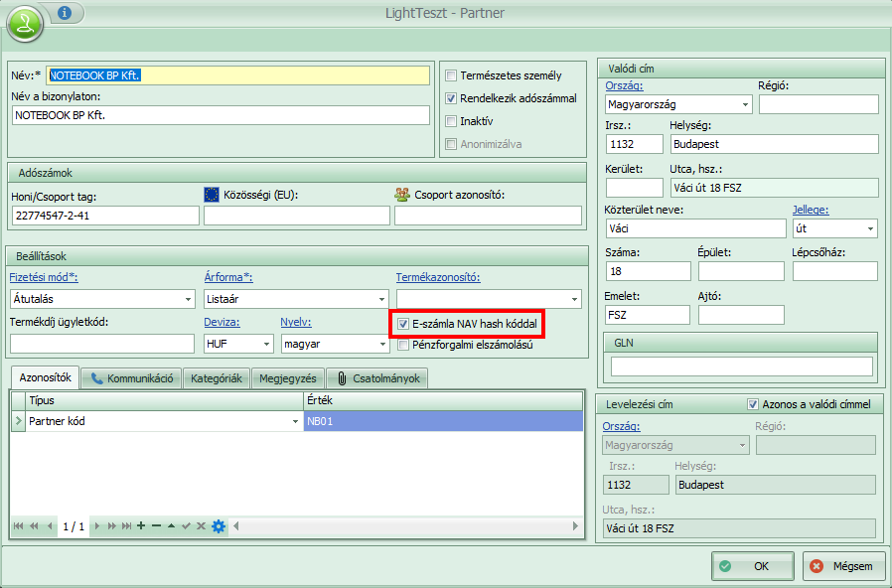892x588 pixels.
Task: Add a new identifier row with plus icon
Action: tap(140, 525)
